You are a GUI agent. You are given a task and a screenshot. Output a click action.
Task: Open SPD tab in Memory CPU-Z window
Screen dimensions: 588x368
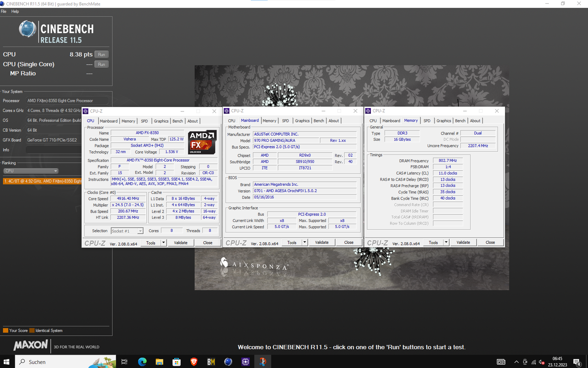(x=427, y=121)
